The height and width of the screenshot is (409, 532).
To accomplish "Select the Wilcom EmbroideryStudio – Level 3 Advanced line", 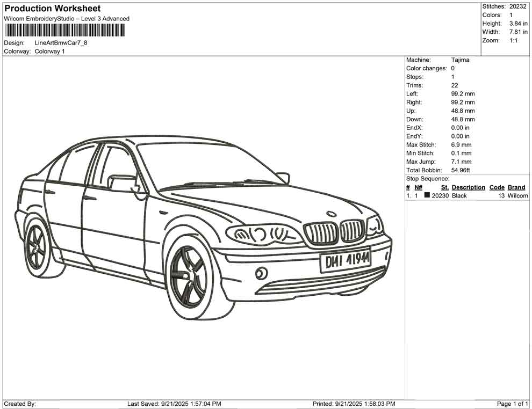I will (x=67, y=19).
